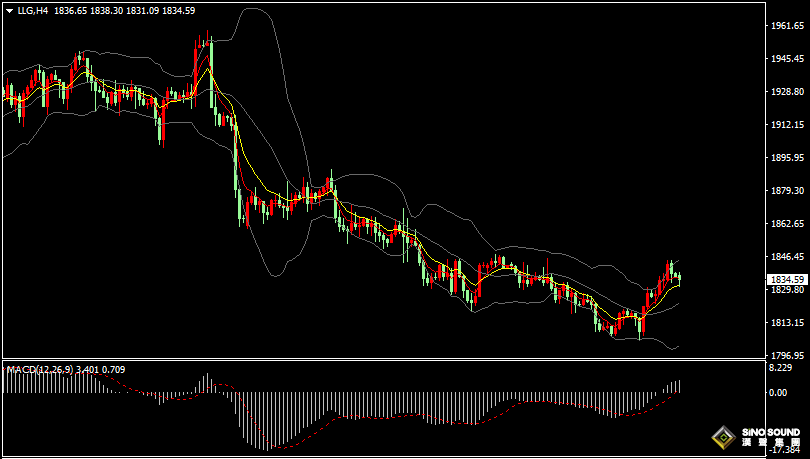
Task: Click the 1912.15 price axis label
Action: [x=787, y=125]
